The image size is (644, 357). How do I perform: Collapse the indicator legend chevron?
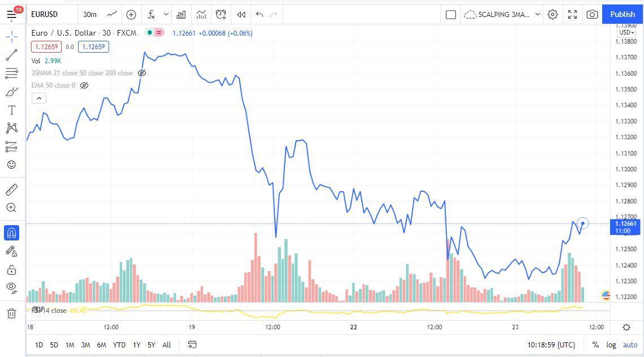click(39, 98)
